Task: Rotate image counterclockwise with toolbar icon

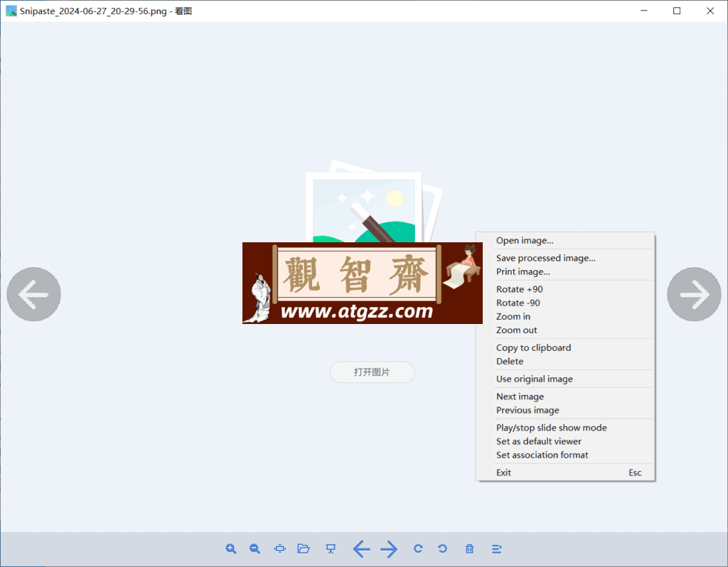Action: [x=442, y=549]
